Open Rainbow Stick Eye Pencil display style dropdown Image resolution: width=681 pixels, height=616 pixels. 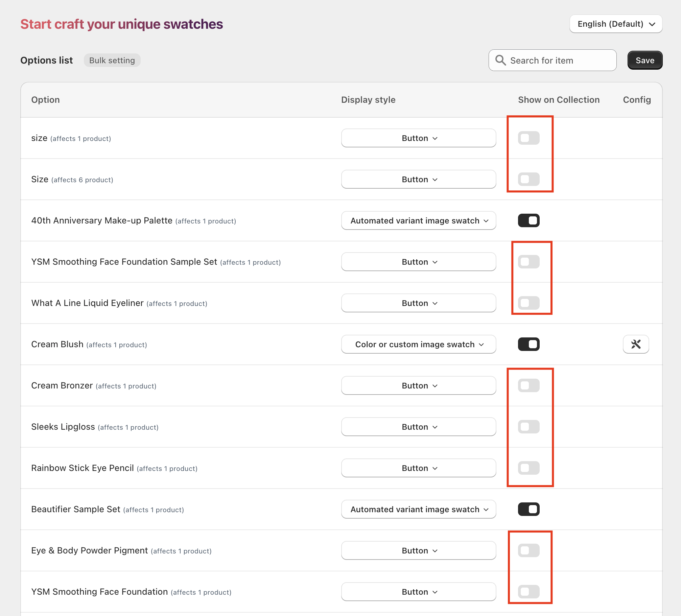click(x=419, y=468)
